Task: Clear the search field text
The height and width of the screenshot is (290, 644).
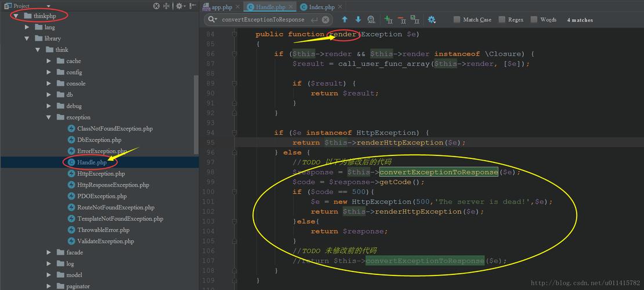Action: pyautogui.click(x=325, y=19)
